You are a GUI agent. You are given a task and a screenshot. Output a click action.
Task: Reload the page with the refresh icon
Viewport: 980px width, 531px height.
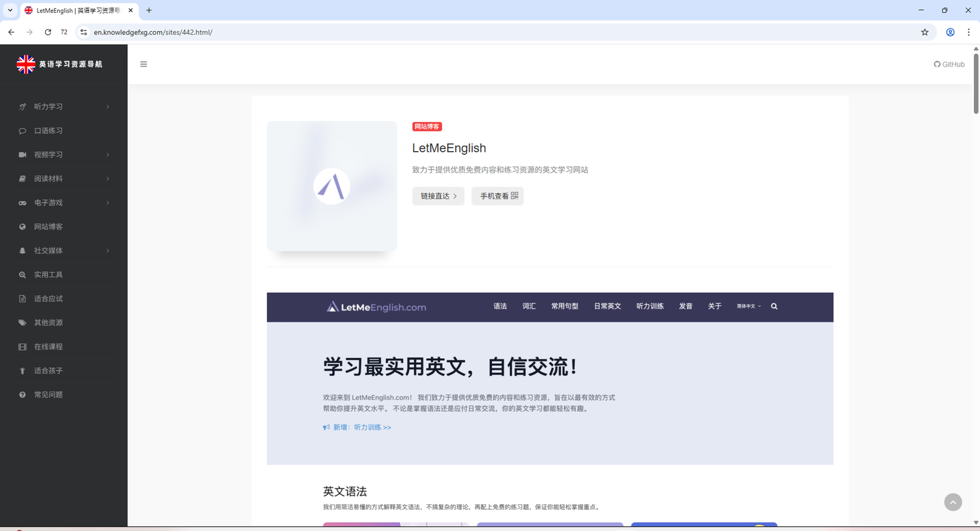click(x=48, y=32)
